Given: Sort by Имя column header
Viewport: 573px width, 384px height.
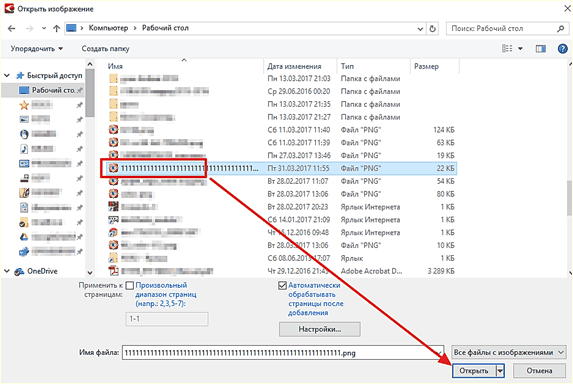Looking at the screenshot, I should click(x=115, y=66).
